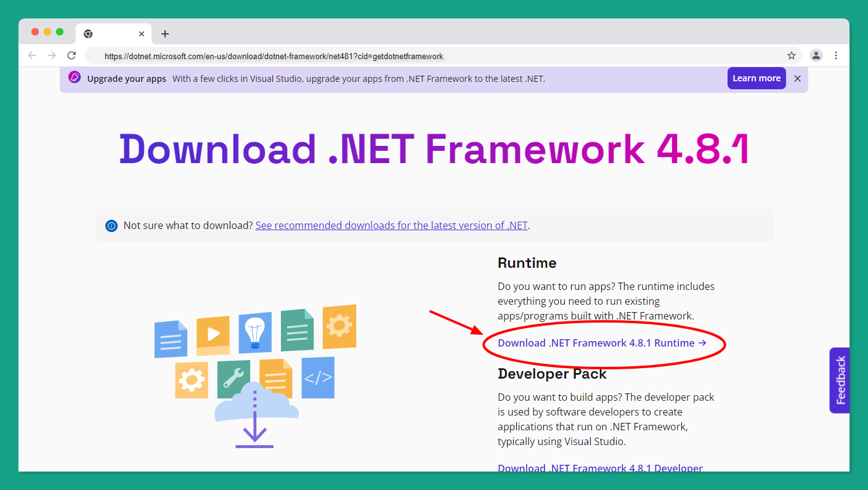Viewport: 868px width, 490px height.
Task: Click the browser forward arrow
Action: 52,55
